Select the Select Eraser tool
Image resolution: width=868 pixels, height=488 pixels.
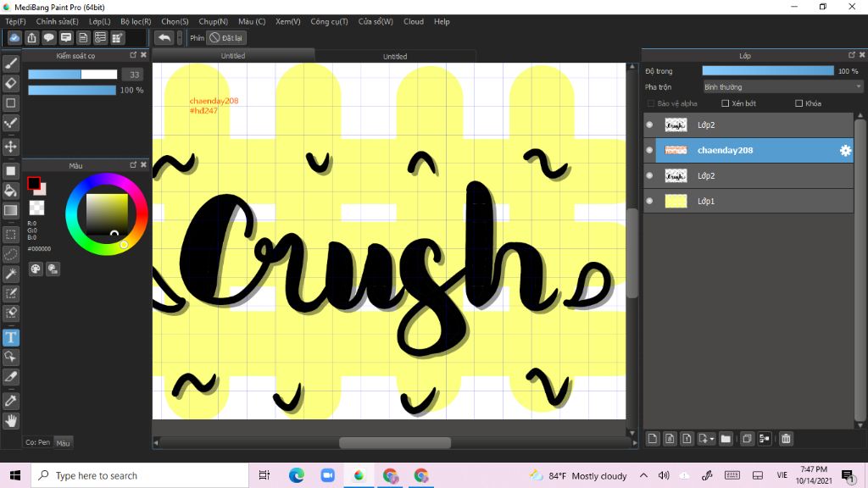point(10,313)
